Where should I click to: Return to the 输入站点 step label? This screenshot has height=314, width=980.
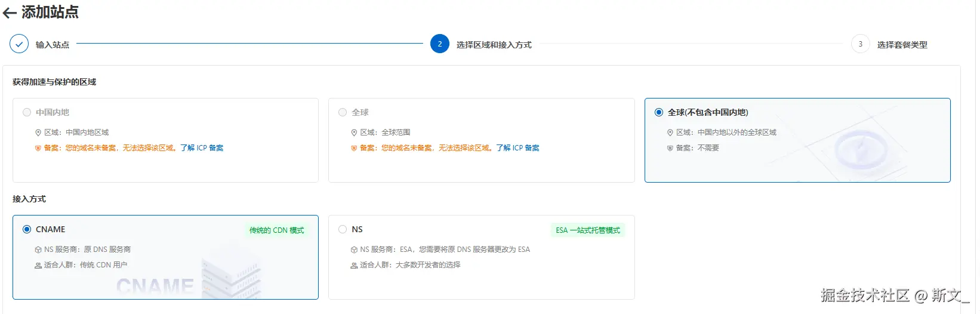(x=53, y=45)
